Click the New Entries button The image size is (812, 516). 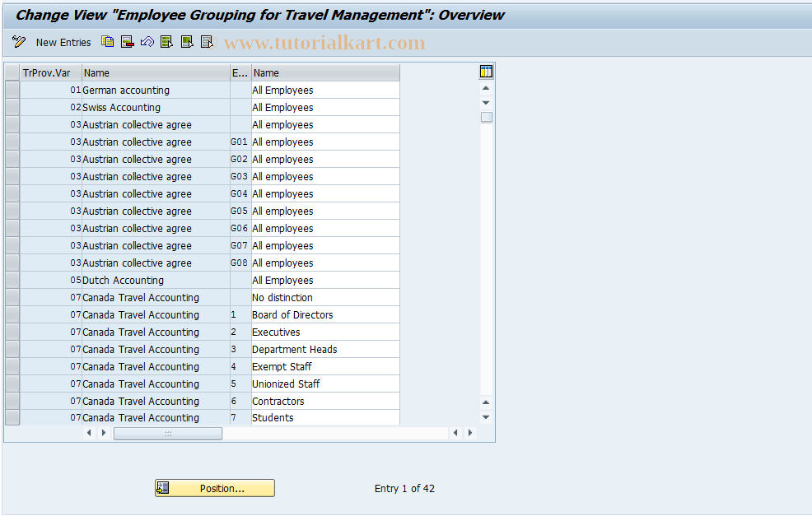[63, 43]
